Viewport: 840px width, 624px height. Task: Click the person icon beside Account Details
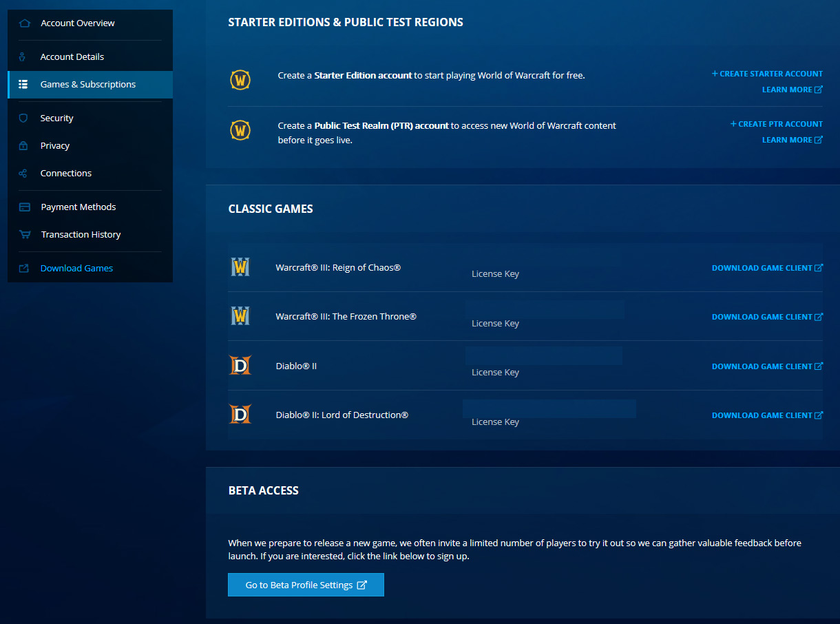23,57
